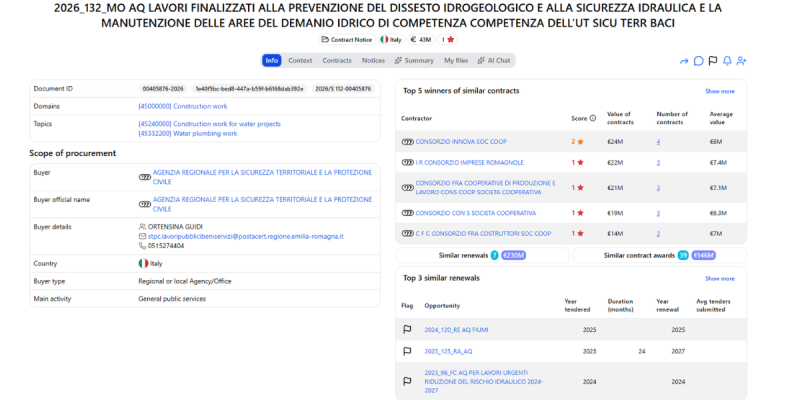Open the Summary tab
Image resolution: width=800 pixels, height=400 pixels.
pyautogui.click(x=414, y=60)
